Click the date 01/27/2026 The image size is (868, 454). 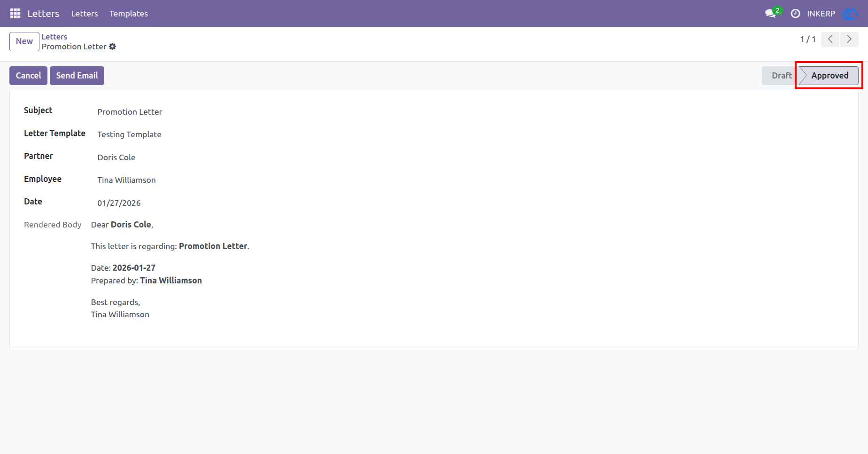tap(119, 203)
